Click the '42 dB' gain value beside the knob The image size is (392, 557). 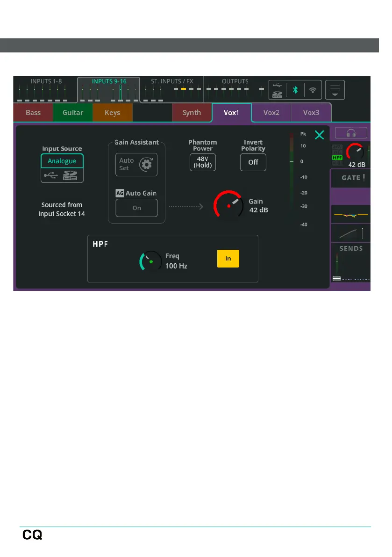(x=259, y=210)
